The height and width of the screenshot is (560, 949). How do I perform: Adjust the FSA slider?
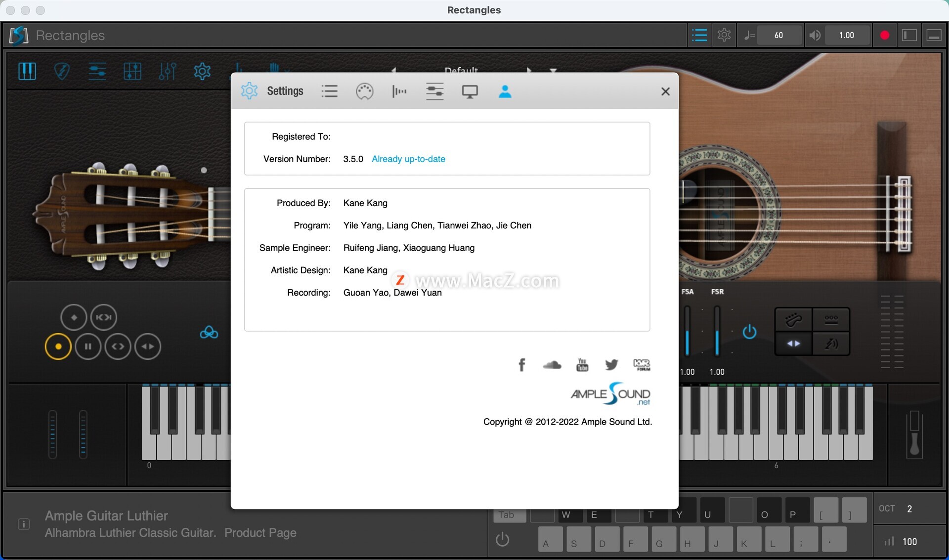pos(687,330)
